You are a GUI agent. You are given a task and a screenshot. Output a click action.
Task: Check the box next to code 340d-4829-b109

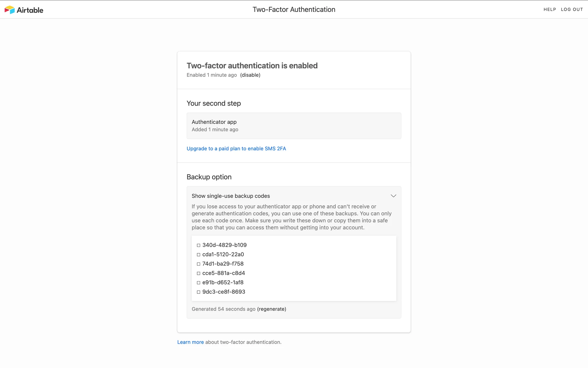click(x=198, y=245)
